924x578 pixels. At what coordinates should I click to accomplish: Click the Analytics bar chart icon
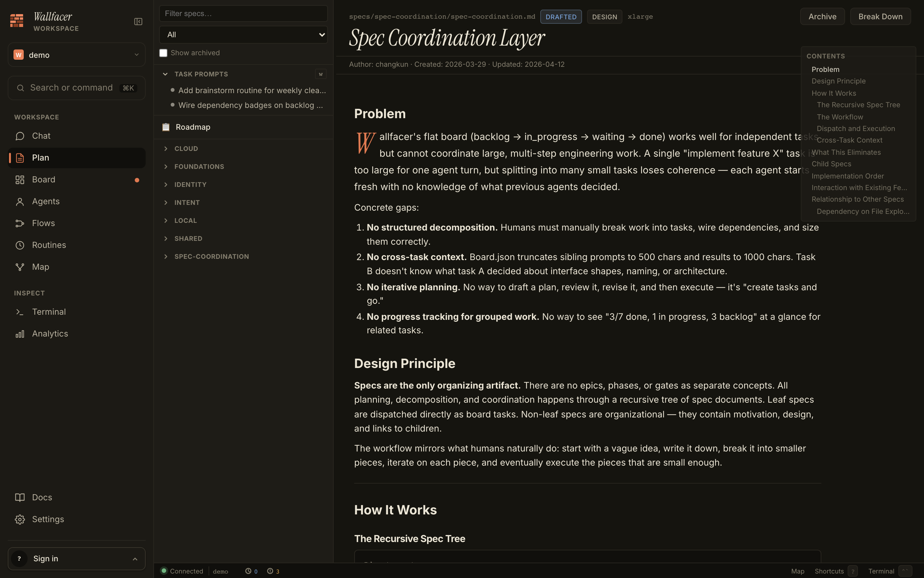pyautogui.click(x=20, y=334)
